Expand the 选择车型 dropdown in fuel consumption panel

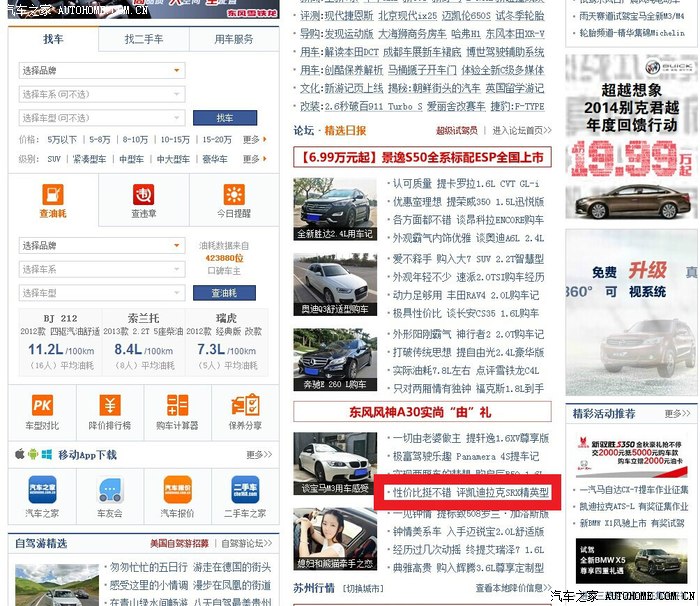pos(101,293)
